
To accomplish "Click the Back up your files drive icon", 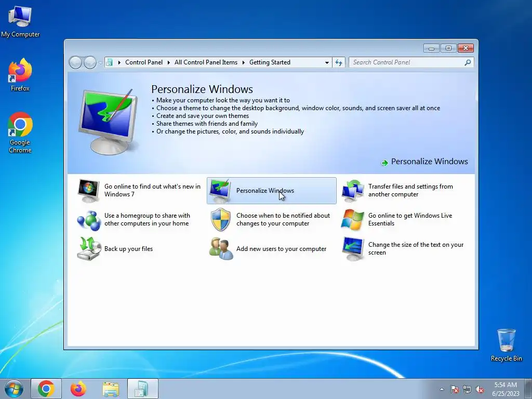I will (x=89, y=249).
